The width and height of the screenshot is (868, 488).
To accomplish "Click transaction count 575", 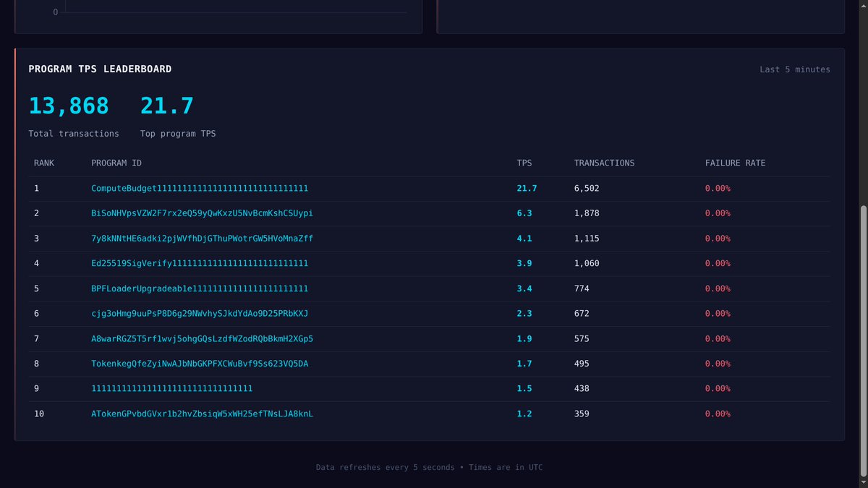I will (x=582, y=338).
